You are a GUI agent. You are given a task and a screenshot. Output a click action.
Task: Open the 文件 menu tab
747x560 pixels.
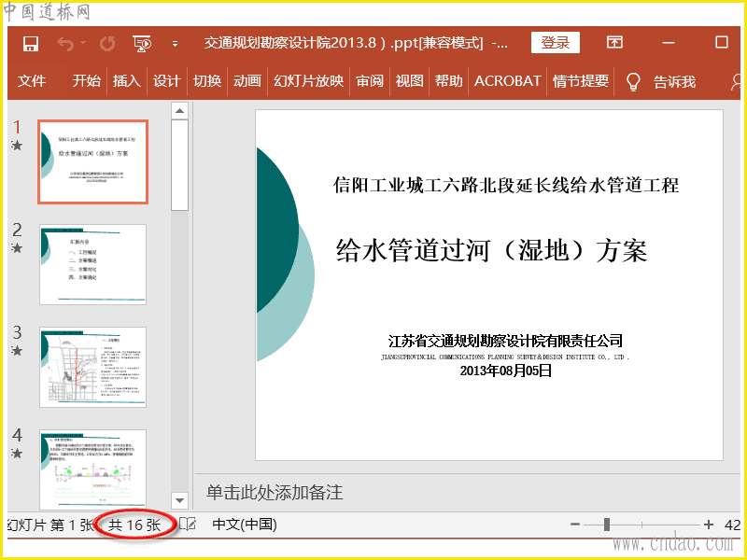[32, 81]
